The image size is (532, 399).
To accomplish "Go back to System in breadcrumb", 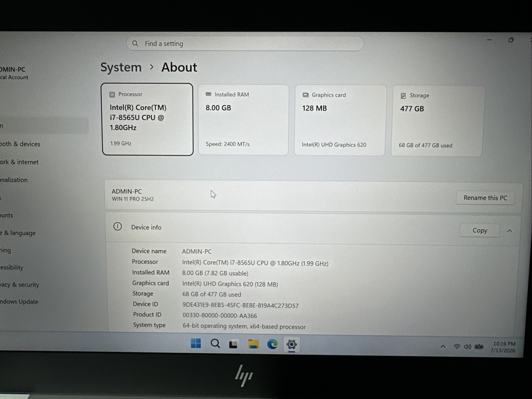I will tap(121, 67).
